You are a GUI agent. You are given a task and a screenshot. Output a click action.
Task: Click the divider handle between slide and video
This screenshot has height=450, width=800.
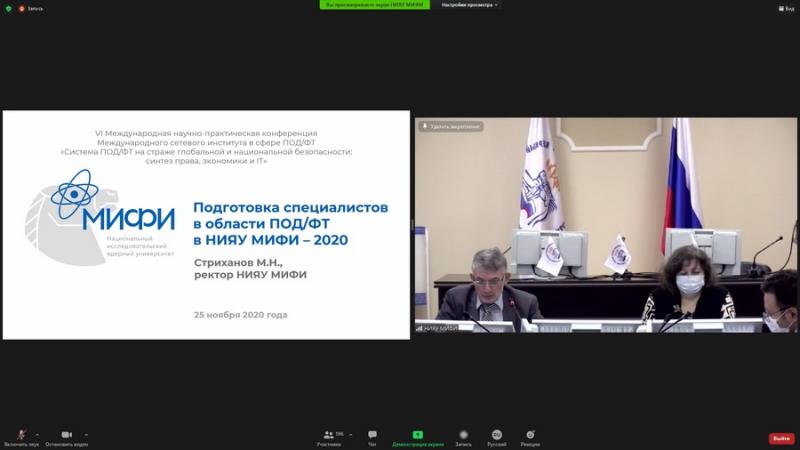412,225
